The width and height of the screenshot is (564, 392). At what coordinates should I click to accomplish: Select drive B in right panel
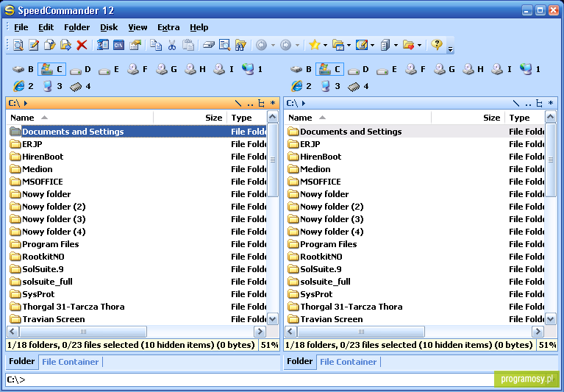coord(301,69)
